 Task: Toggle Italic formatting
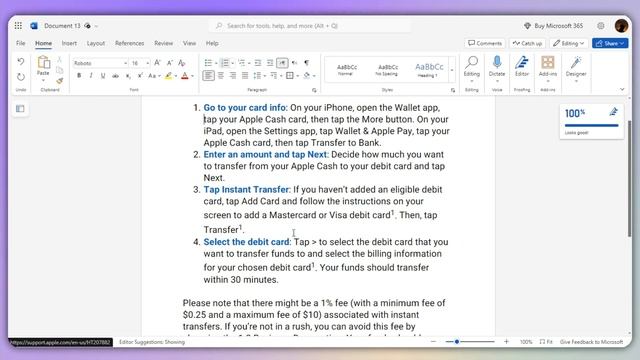tap(91, 76)
